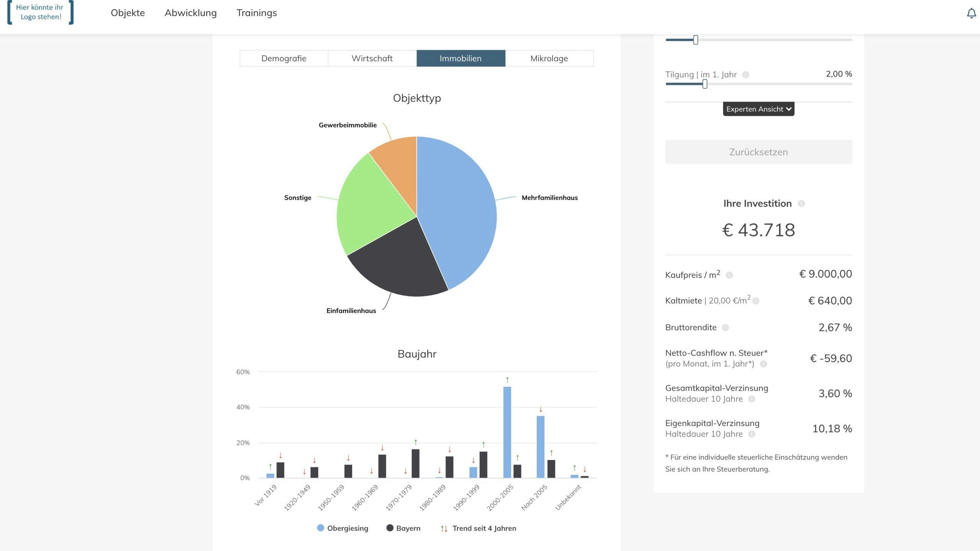Open the Abwicklung navigation item
Viewport: 980px width, 551px height.
pos(190,13)
